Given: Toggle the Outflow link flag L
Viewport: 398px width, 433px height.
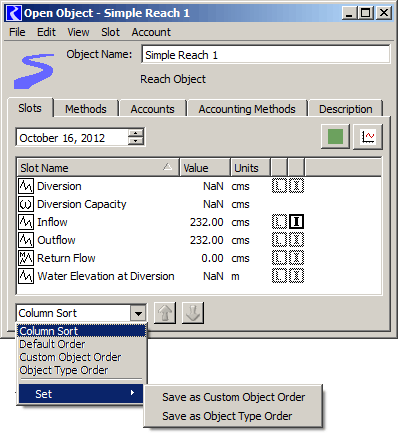Looking at the screenshot, I should click(x=279, y=240).
